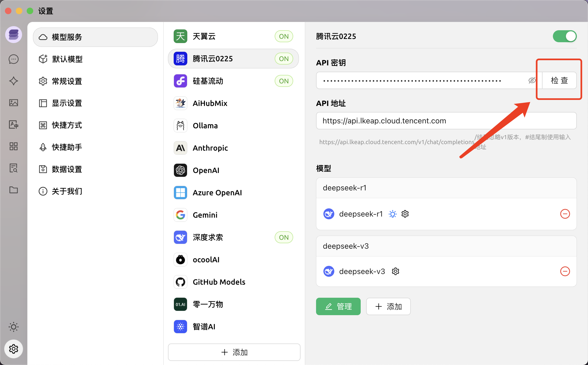Open the sparkle agents sidebar icon
This screenshot has height=365, width=588.
14,81
